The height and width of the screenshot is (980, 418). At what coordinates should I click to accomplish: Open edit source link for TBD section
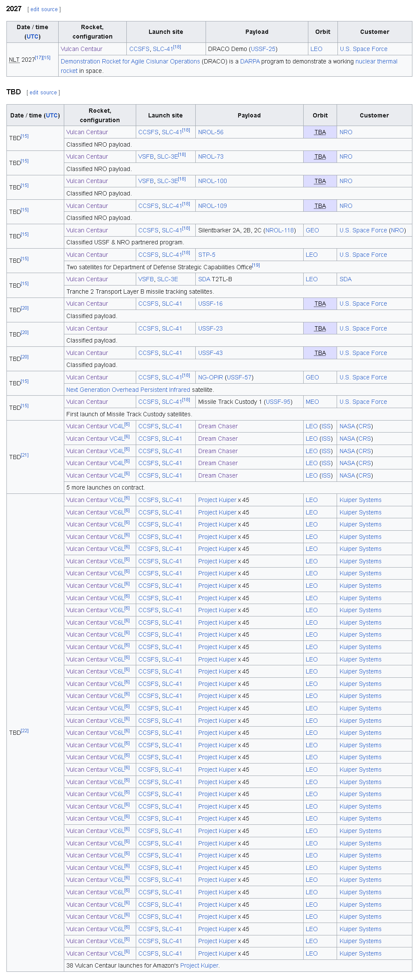(x=43, y=93)
